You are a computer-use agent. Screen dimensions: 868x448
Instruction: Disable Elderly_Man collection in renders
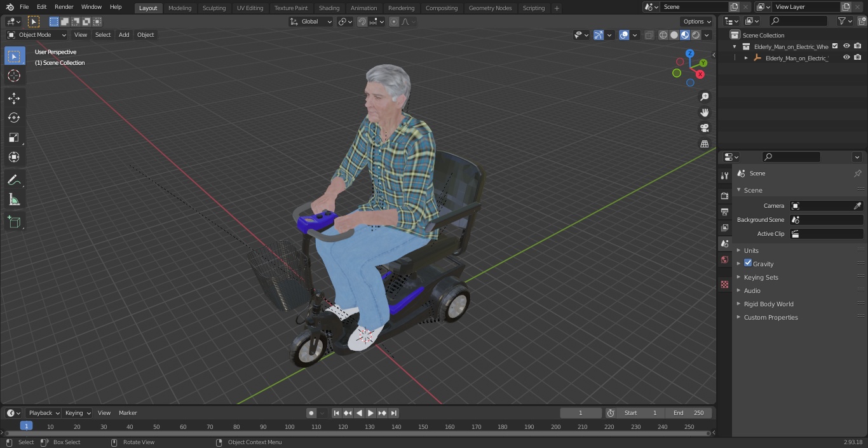click(x=858, y=46)
